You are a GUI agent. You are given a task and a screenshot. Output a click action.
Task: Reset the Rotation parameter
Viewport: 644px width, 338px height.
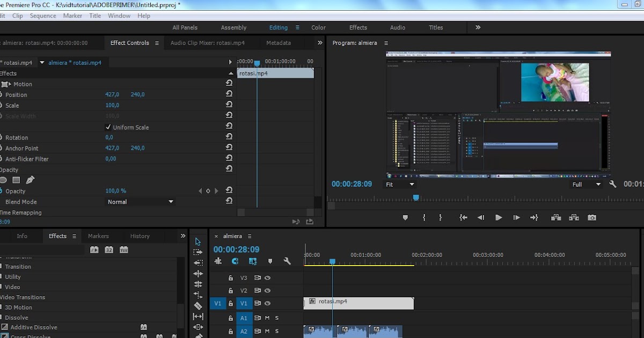[x=229, y=137]
